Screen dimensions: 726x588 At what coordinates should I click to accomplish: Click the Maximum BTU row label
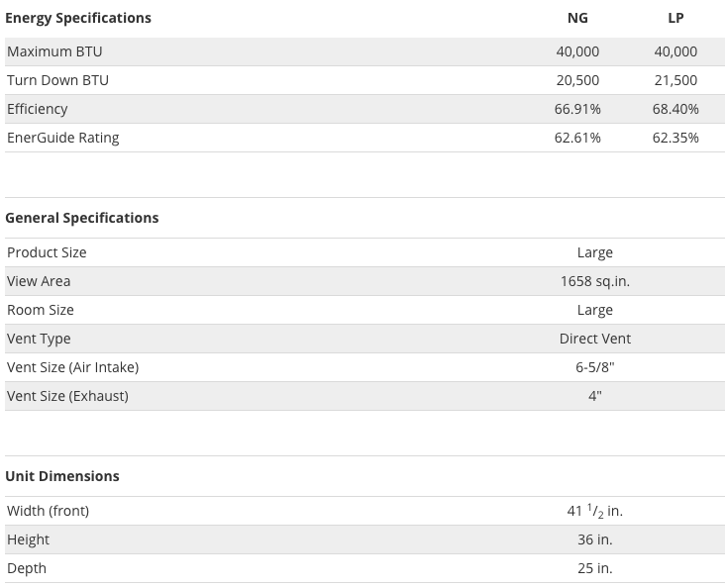(54, 51)
